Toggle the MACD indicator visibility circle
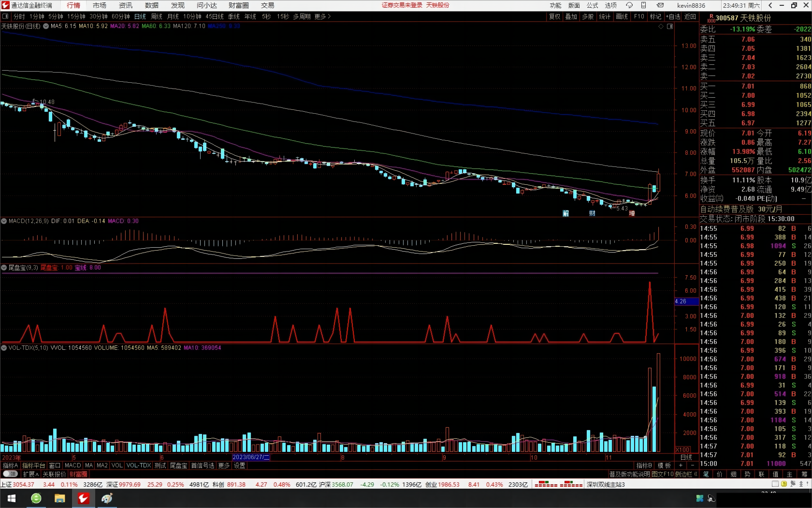Screen dimensions: 812x508 [x=4, y=221]
